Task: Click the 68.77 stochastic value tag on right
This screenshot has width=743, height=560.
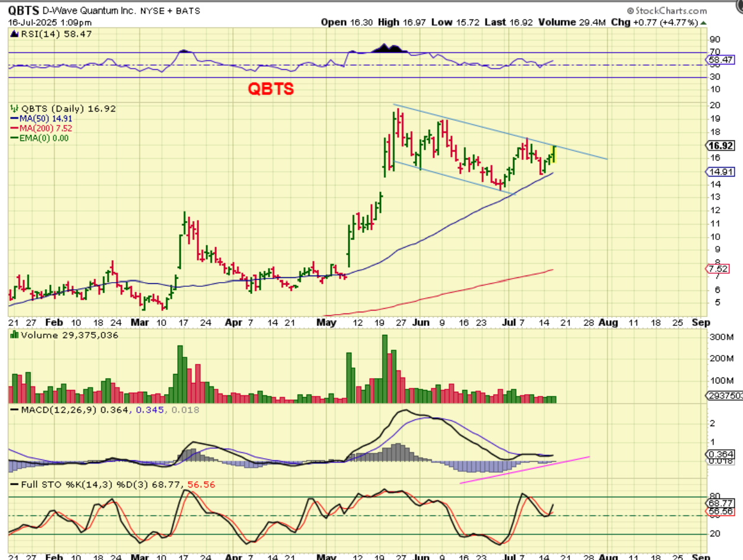Action: pos(719,503)
